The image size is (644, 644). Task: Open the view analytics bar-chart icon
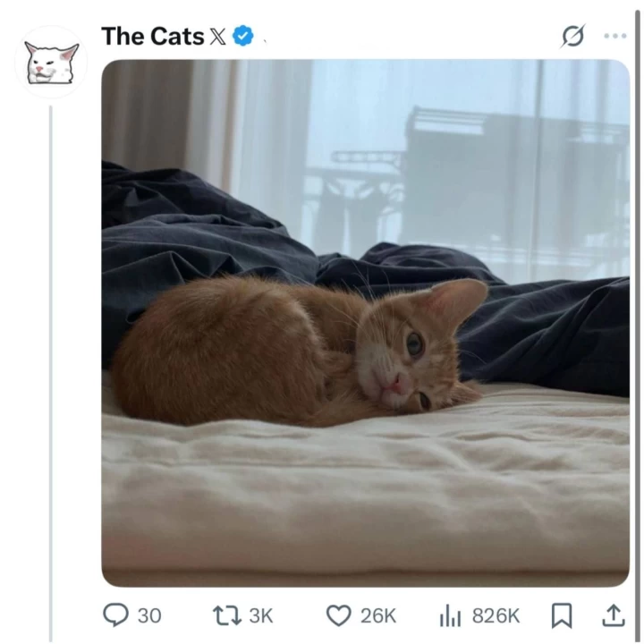tap(449, 614)
